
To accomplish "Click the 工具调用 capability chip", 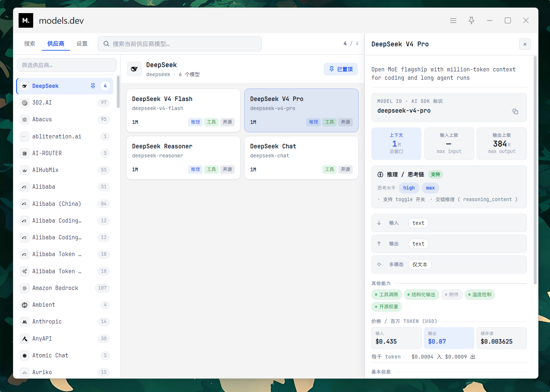I will point(387,295).
